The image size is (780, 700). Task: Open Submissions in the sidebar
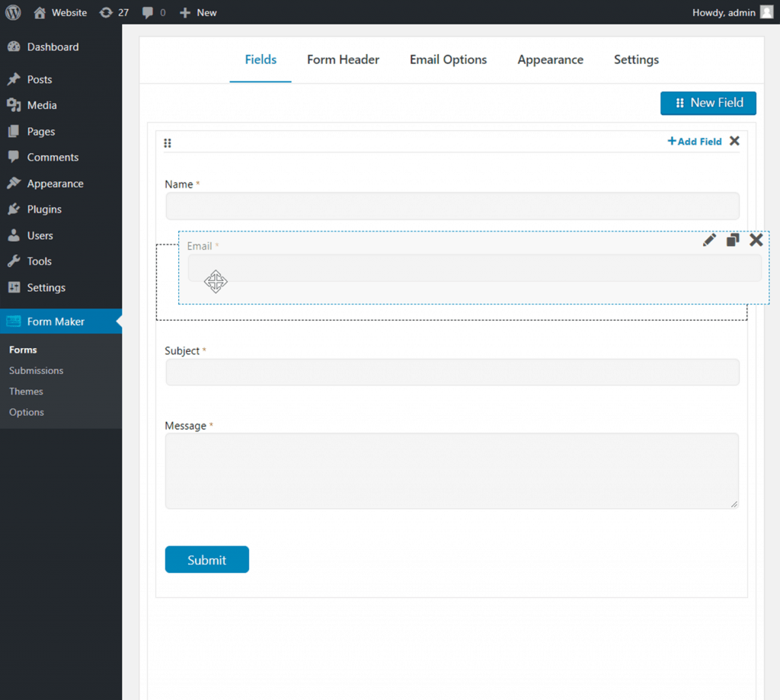pyautogui.click(x=36, y=370)
